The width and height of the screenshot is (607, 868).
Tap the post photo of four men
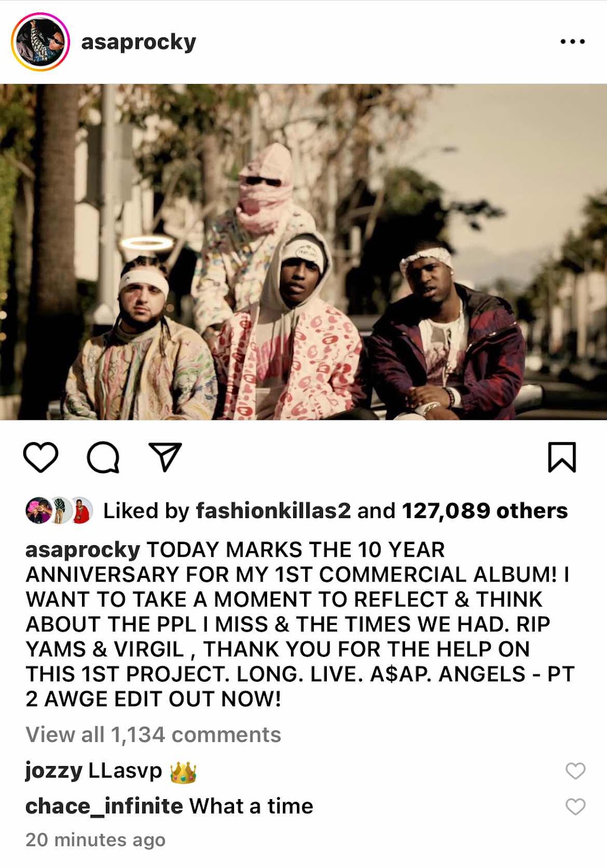pyautogui.click(x=303, y=252)
